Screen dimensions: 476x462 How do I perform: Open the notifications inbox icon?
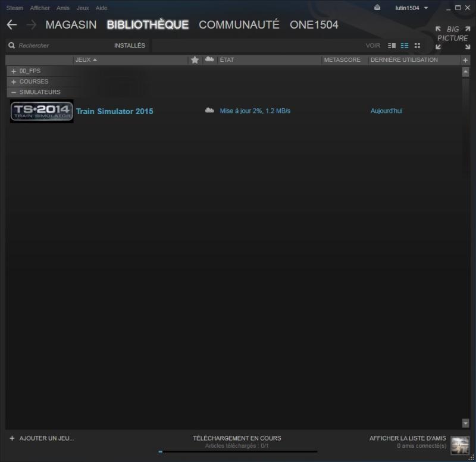[377, 8]
